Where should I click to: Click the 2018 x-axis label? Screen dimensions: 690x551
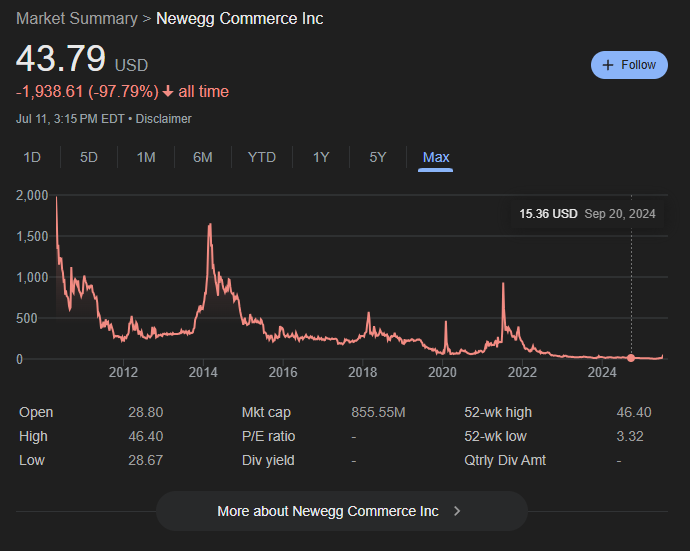tap(363, 372)
